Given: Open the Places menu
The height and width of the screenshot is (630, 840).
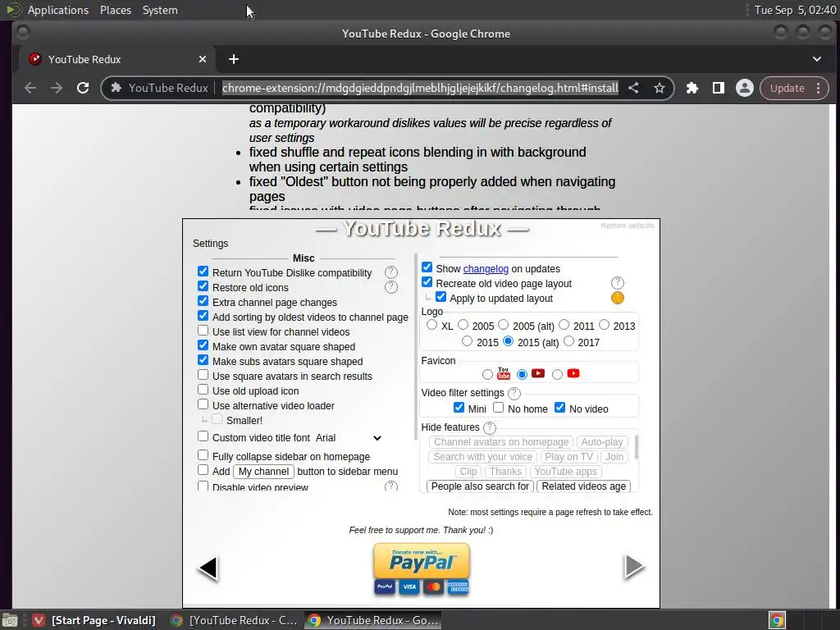Looking at the screenshot, I should [x=116, y=10].
